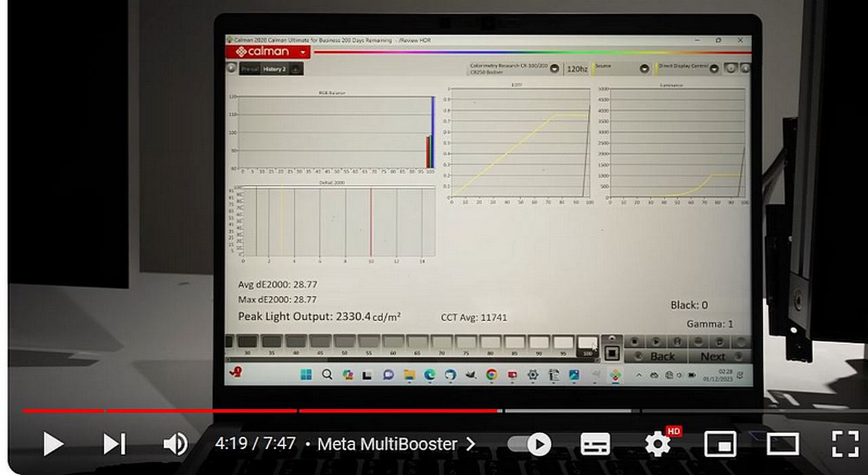Switch to miniplayer mode
Screen dimensions: 868x475
coord(720,445)
